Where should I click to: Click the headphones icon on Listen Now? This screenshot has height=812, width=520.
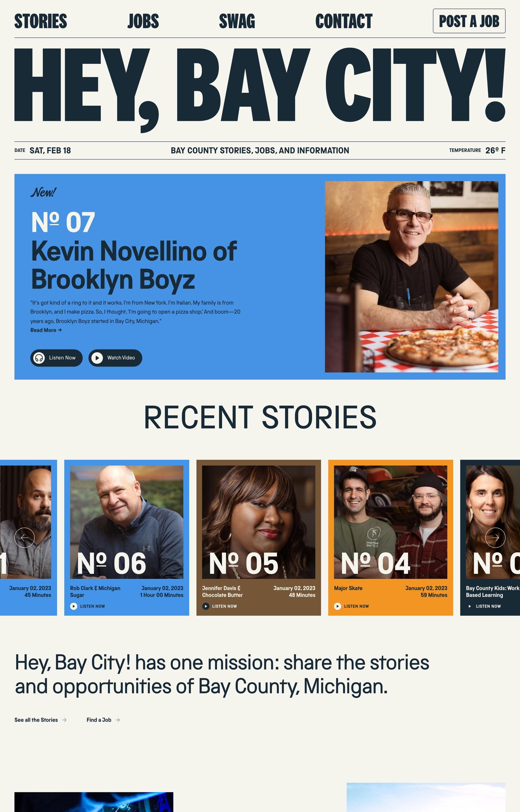pyautogui.click(x=39, y=358)
